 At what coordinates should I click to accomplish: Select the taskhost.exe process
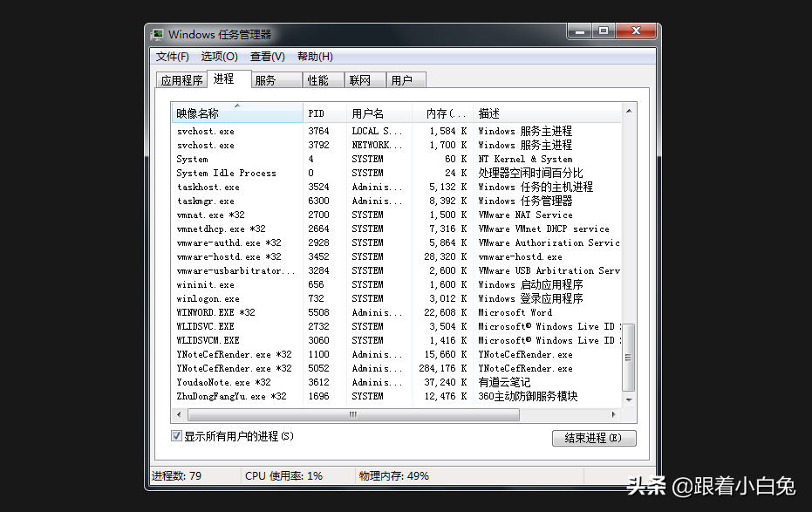click(x=396, y=187)
